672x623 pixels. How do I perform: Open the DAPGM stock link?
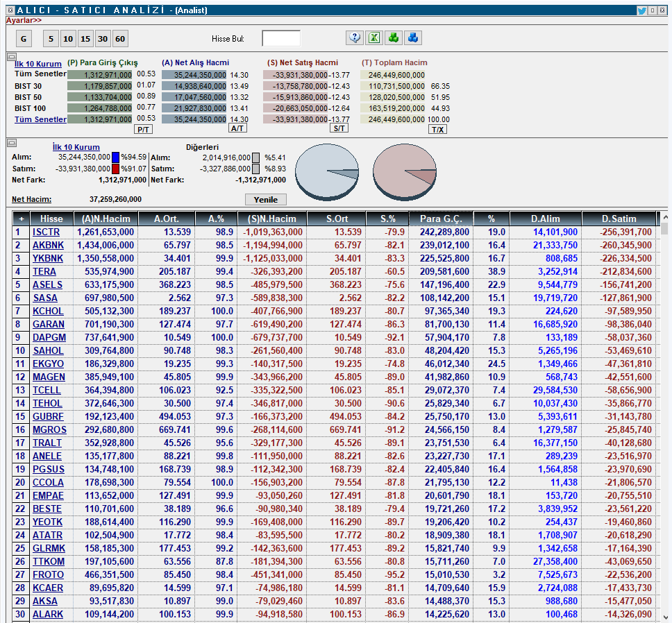tap(49, 337)
